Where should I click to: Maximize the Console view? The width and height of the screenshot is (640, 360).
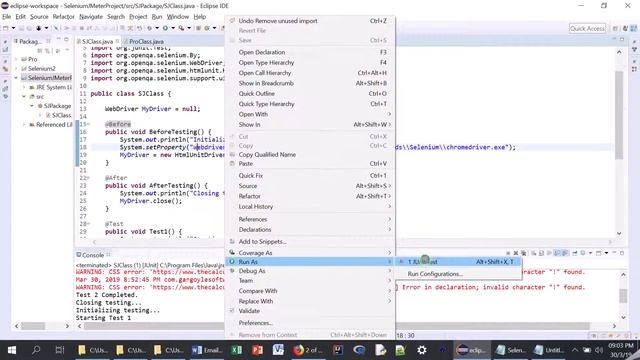tap(622, 253)
